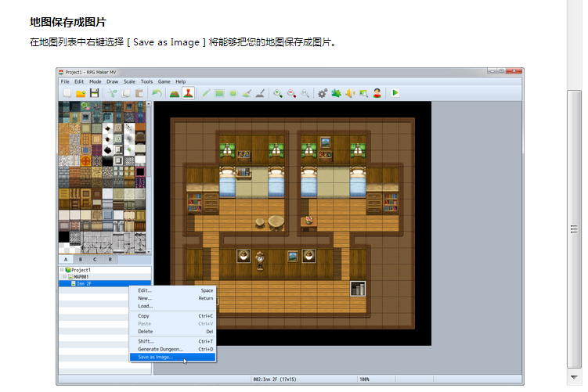Select the Rectangle draw tool
Image resolution: width=588 pixels, height=392 pixels.
(x=219, y=93)
